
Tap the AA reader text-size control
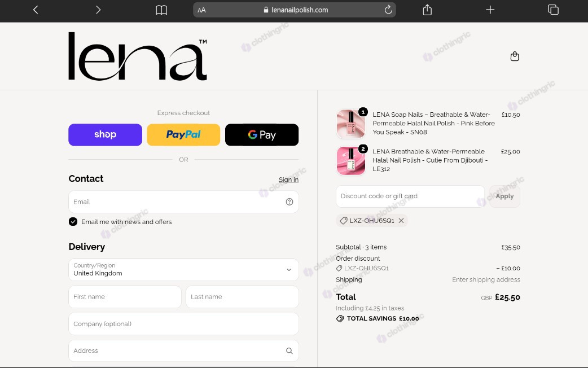(x=202, y=10)
